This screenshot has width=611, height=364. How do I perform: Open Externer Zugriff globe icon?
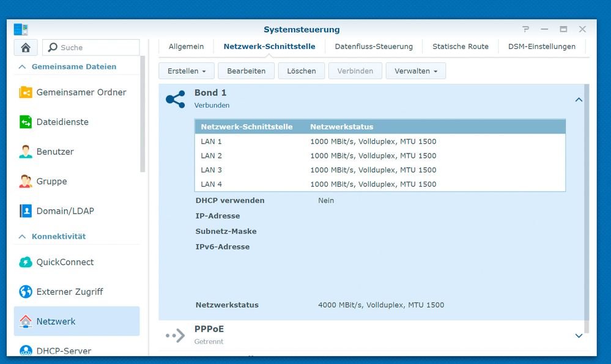point(26,292)
